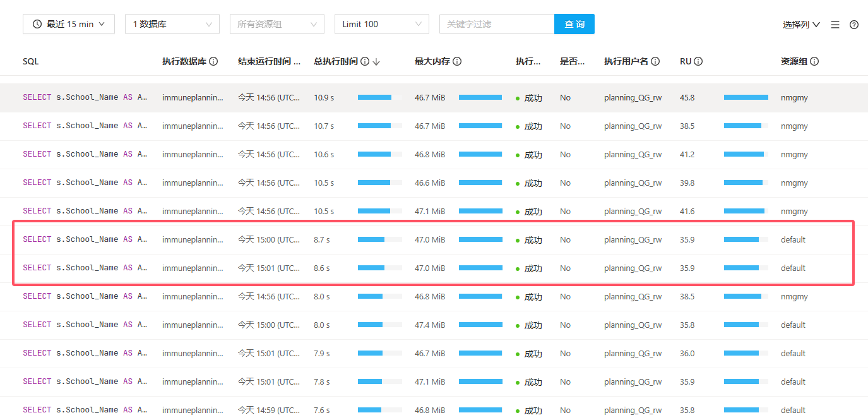
Task: Expand the Limit 100 dropdown
Action: pos(382,24)
